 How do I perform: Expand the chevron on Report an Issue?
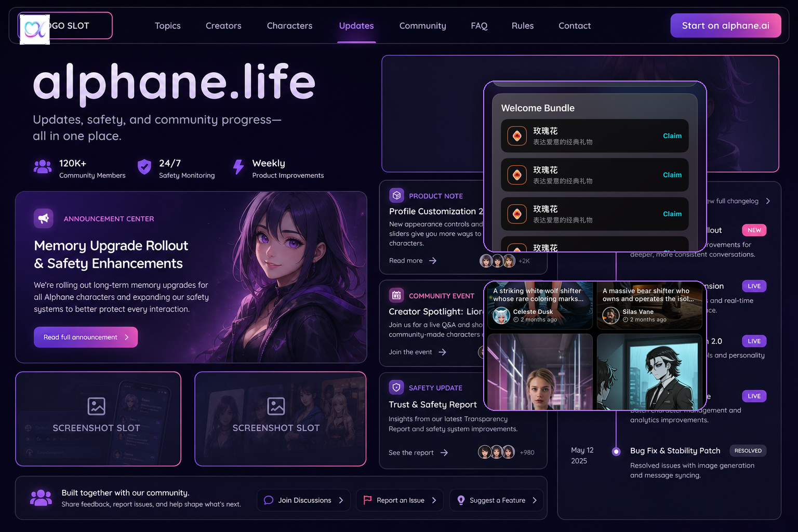[434, 500]
